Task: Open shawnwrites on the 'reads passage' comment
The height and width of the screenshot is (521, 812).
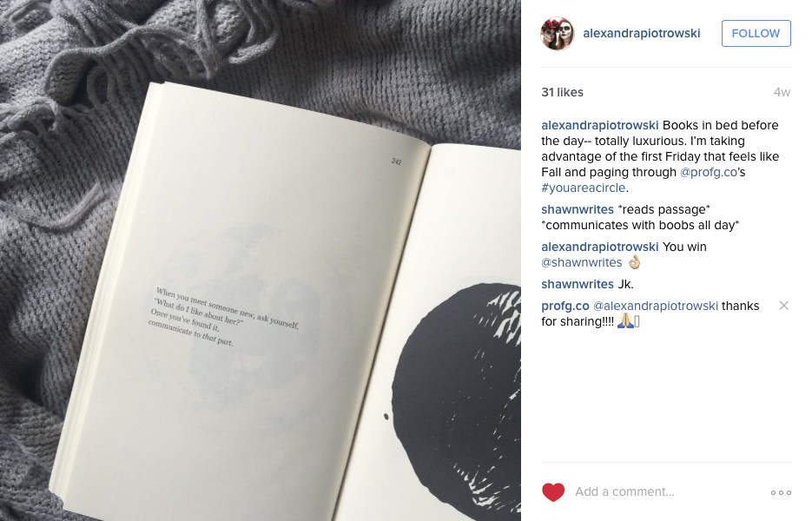Action: pyautogui.click(x=578, y=209)
